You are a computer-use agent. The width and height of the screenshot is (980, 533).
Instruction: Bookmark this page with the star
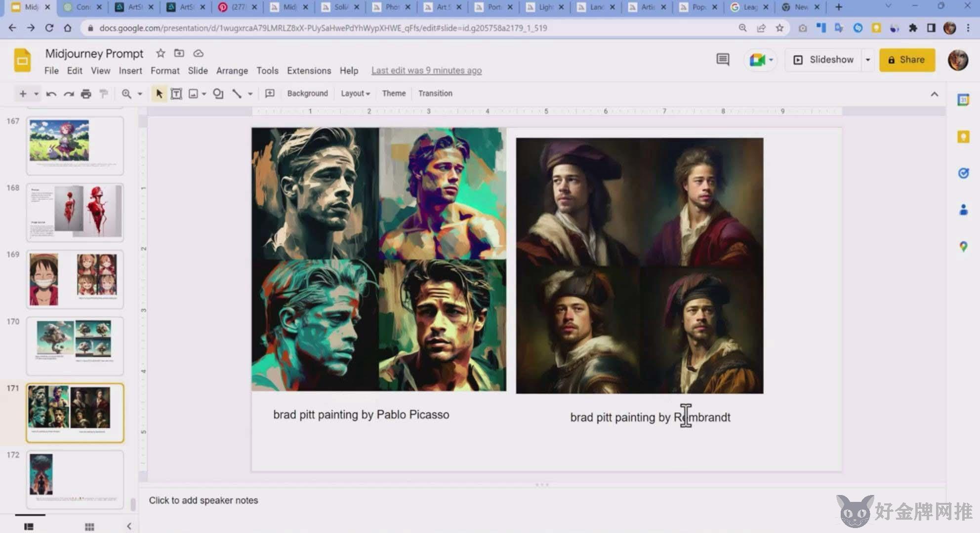click(x=779, y=28)
